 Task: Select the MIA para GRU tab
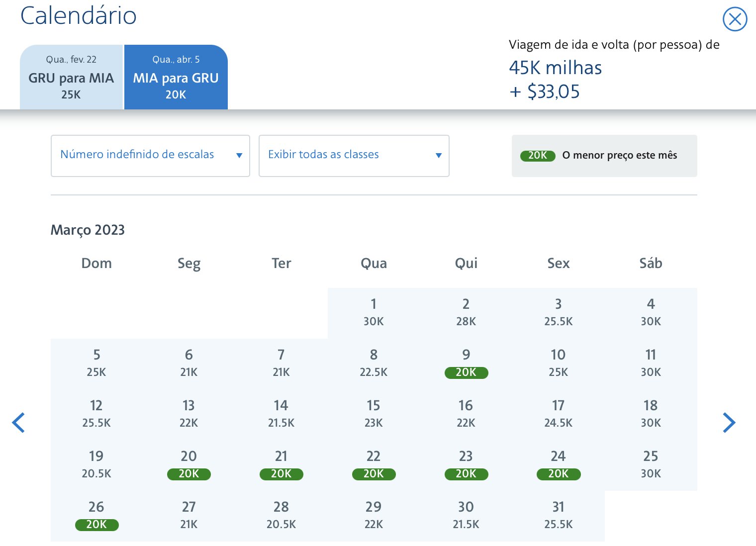point(176,77)
